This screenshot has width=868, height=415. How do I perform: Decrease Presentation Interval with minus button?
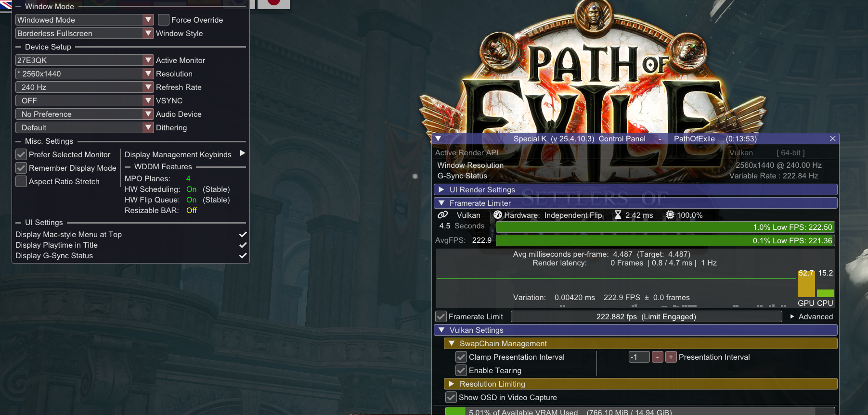[x=658, y=357]
